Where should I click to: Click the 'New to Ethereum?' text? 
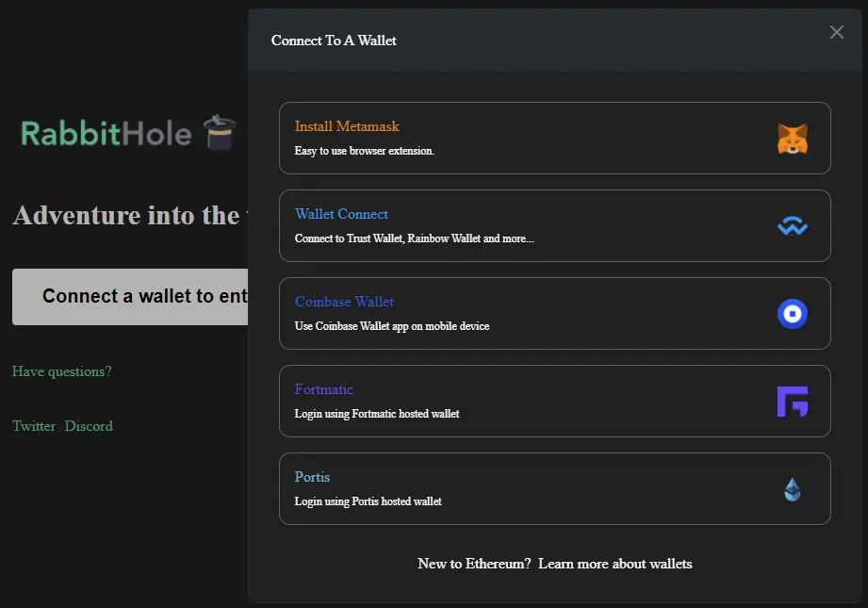(x=474, y=564)
